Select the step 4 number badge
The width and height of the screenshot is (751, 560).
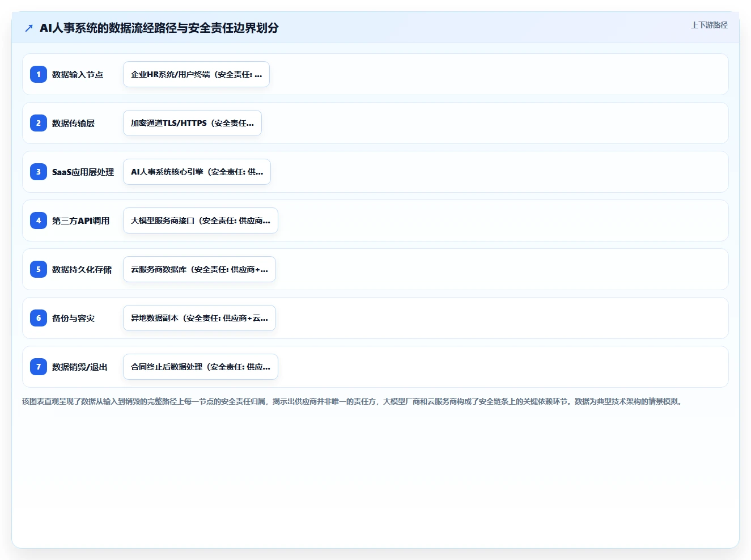[x=39, y=220]
